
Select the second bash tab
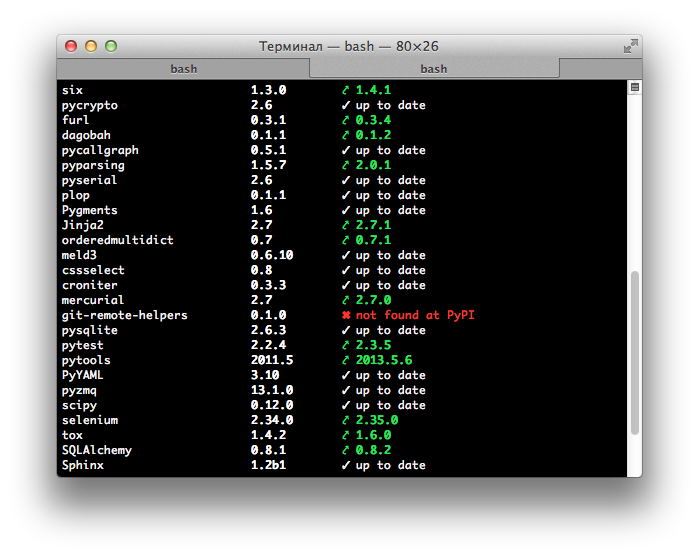434,69
